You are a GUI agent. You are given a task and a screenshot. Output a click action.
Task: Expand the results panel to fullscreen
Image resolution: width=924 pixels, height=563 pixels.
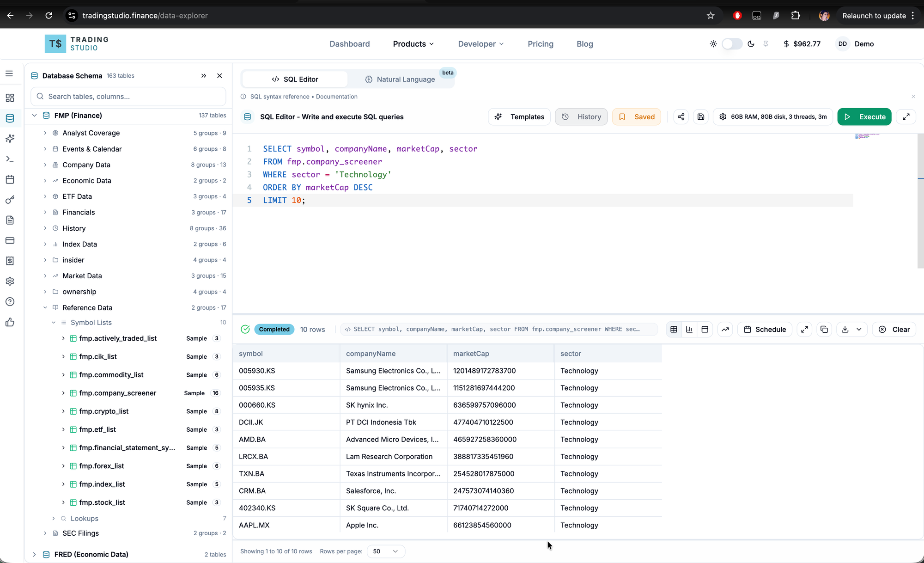804,330
